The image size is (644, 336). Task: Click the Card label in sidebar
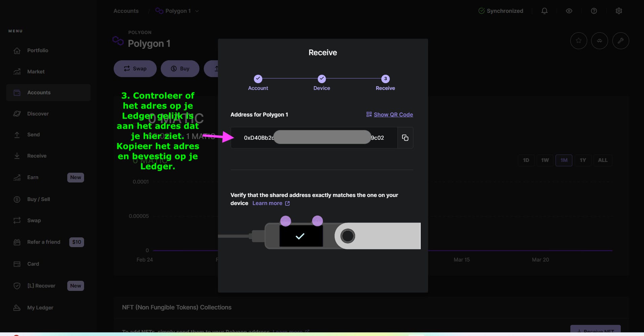coord(33,264)
